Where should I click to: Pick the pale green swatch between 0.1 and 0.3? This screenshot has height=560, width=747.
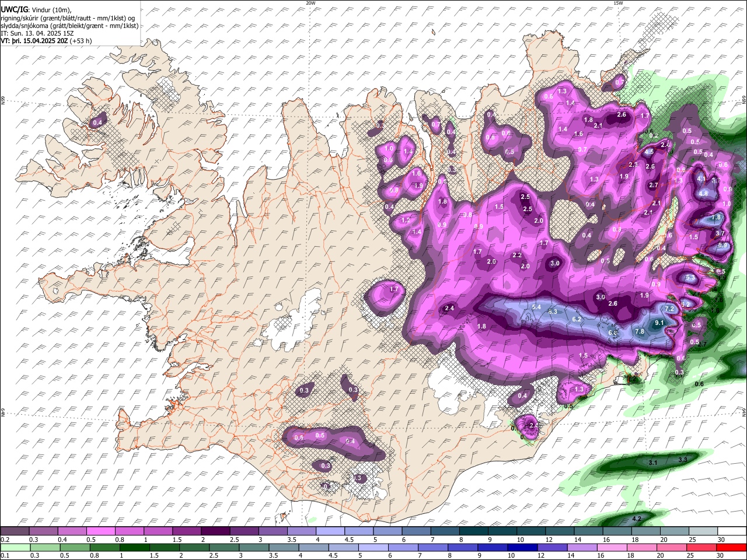(x=15, y=548)
